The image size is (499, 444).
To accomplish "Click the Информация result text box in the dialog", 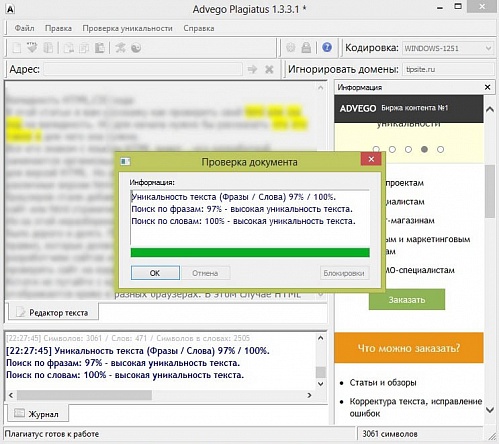I will pos(250,217).
